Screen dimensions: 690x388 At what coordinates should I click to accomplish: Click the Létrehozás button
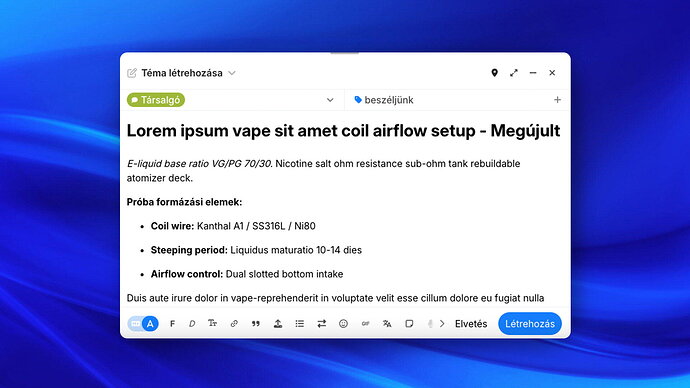tap(530, 324)
